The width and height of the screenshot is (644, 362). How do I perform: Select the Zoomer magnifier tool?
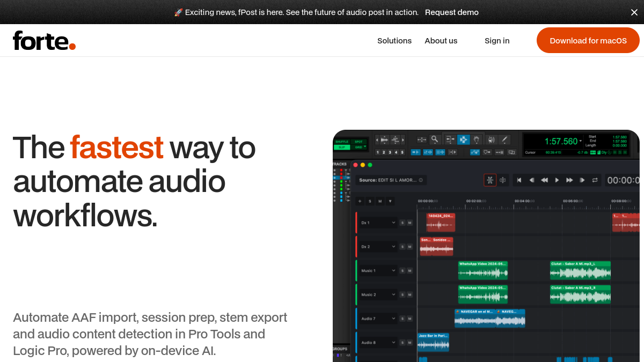point(435,139)
